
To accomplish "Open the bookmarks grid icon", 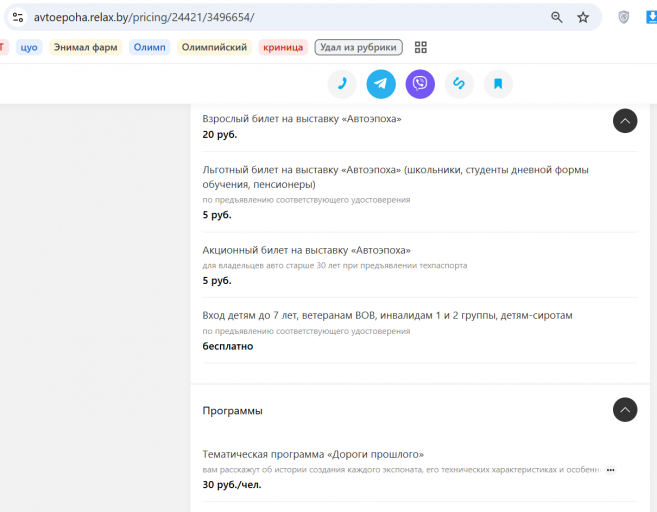I will pyautogui.click(x=421, y=47).
